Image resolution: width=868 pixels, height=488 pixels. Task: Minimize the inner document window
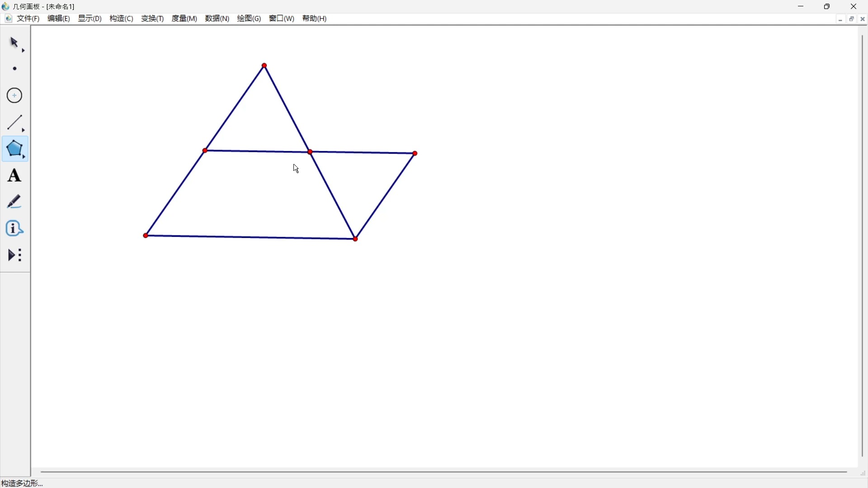pos(841,19)
